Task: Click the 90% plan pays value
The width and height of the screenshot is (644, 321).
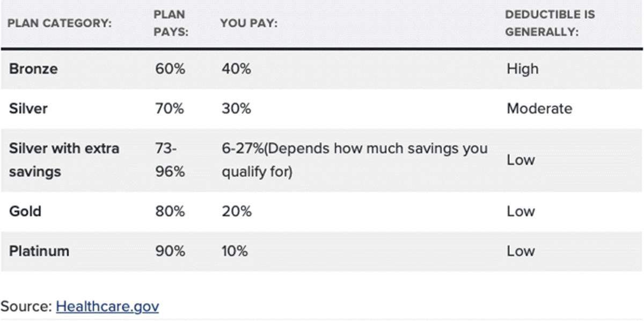Action: pos(170,251)
